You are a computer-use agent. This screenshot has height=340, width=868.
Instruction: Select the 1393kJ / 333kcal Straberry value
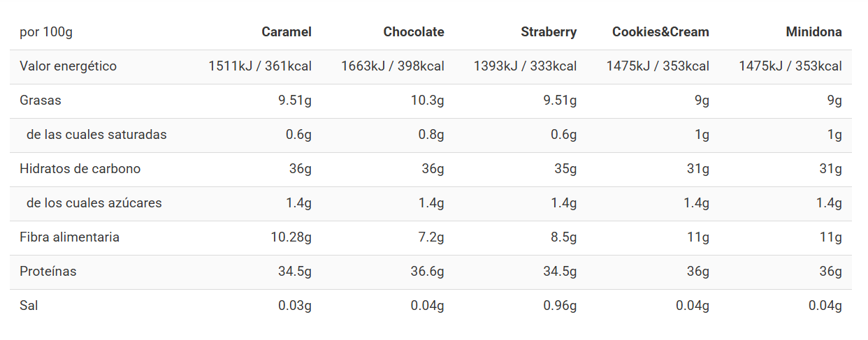[x=525, y=66]
